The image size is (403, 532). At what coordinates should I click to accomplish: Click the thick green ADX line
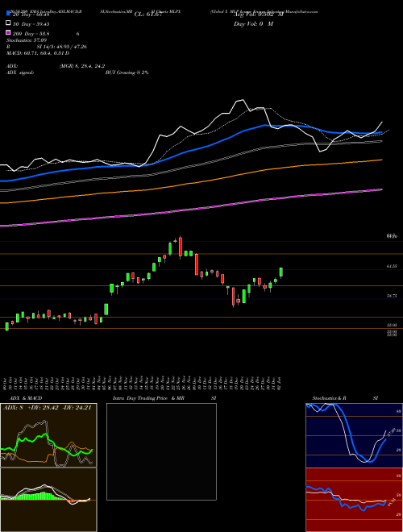click(48, 444)
